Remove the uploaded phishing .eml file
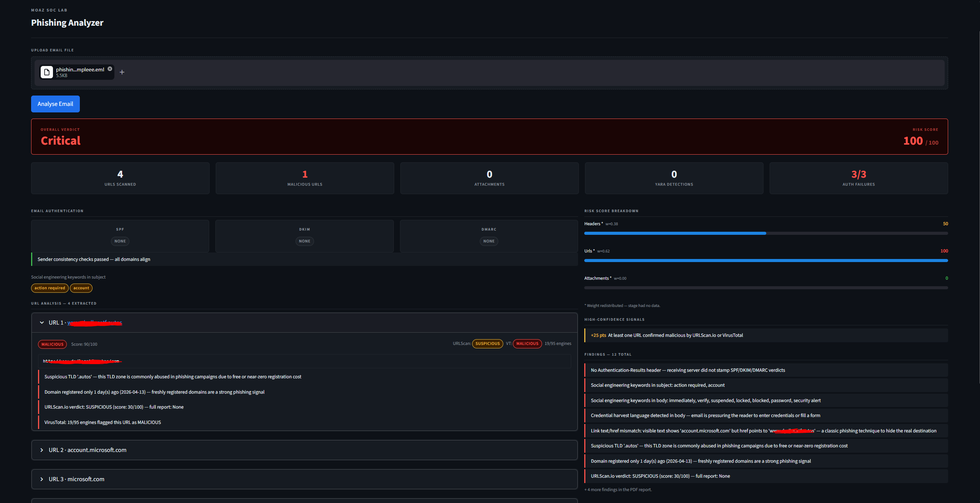The image size is (980, 503). pos(110,69)
